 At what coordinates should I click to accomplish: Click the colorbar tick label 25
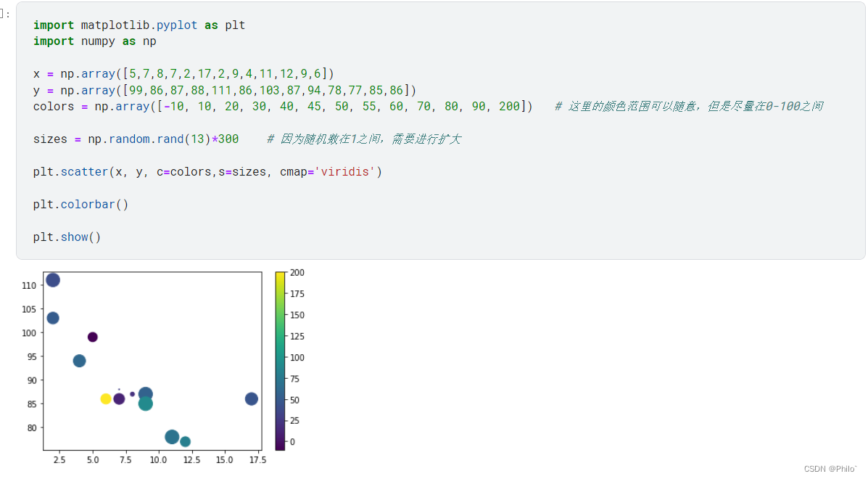tap(294, 421)
